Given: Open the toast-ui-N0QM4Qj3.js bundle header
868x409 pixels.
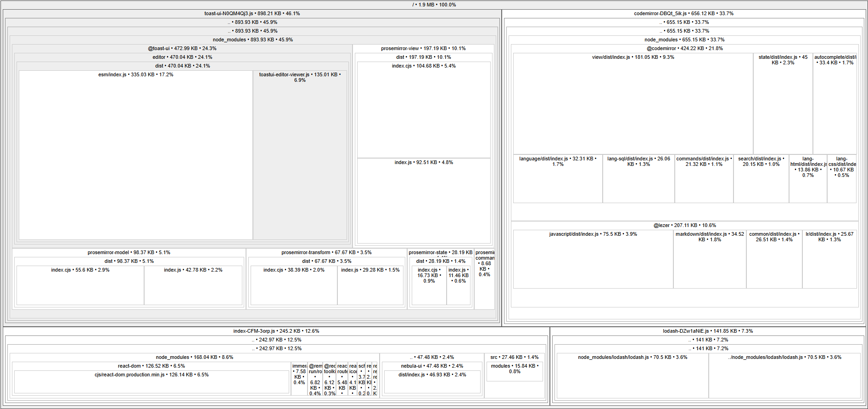Looking at the screenshot, I should tap(252, 13).
